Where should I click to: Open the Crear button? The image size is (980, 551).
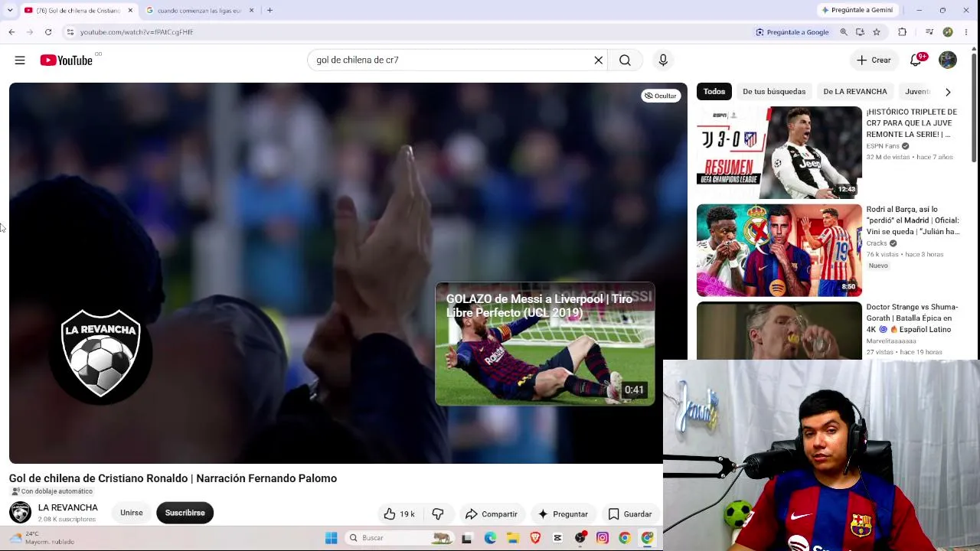tap(874, 60)
